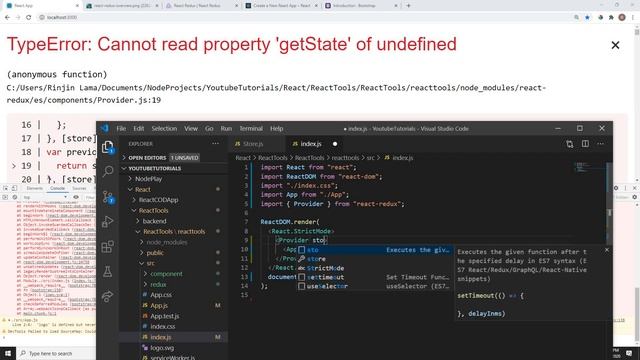The width and height of the screenshot is (640, 360).
Task: Open the Source Control view in VS Code
Action: click(108, 197)
